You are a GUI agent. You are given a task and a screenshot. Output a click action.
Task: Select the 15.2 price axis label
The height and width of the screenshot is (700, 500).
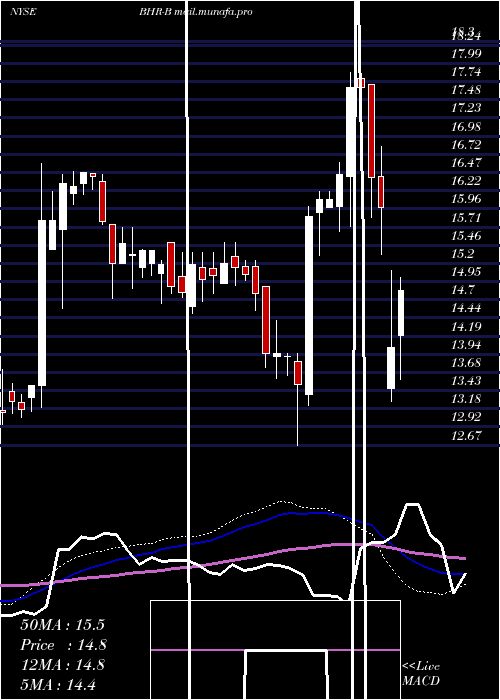pos(463,254)
